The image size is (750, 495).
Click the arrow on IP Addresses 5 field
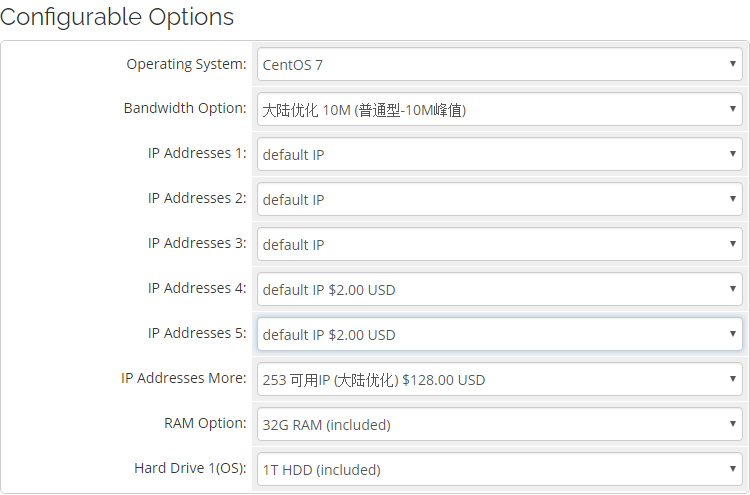point(733,334)
